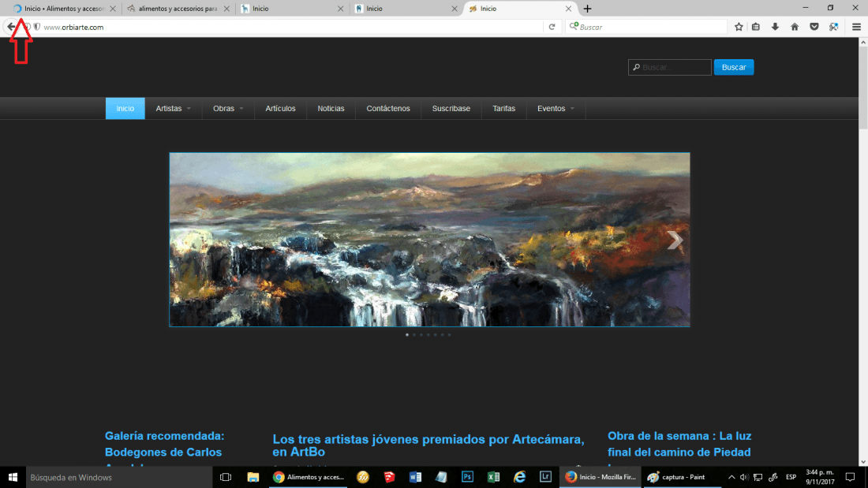The image size is (868, 488).
Task: Click the 'Búsqueda en Windows' search box
Action: click(119, 477)
